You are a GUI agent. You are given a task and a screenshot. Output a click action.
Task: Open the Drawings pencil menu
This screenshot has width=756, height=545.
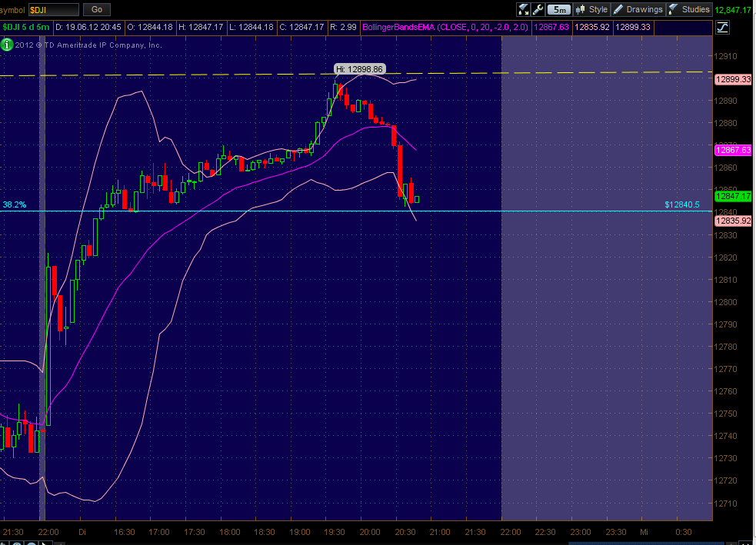(638, 9)
